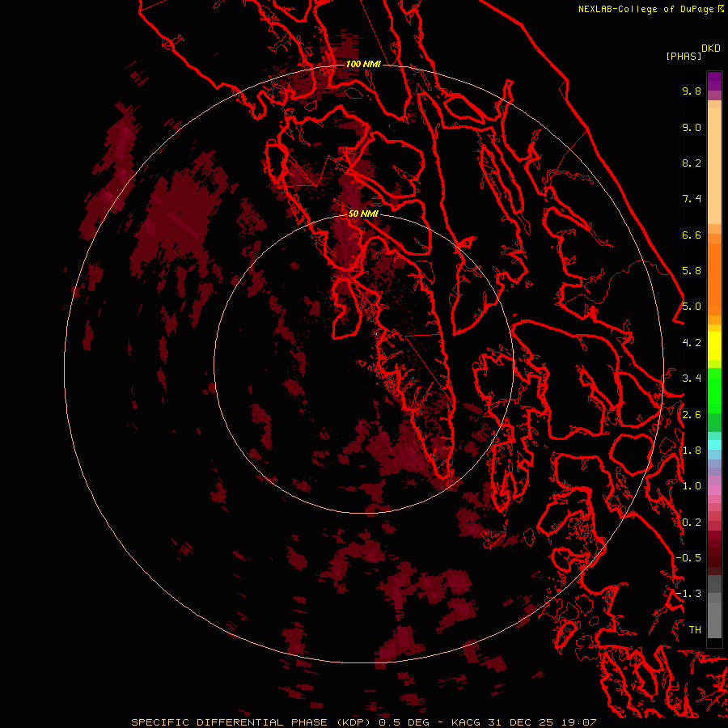Pick the bright green segment of the color bar
The image size is (728, 728).
714,390
